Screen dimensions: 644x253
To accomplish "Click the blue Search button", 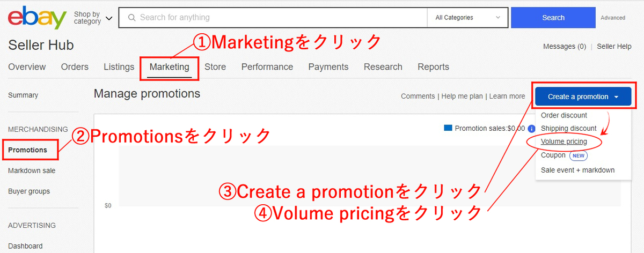I will (x=553, y=18).
